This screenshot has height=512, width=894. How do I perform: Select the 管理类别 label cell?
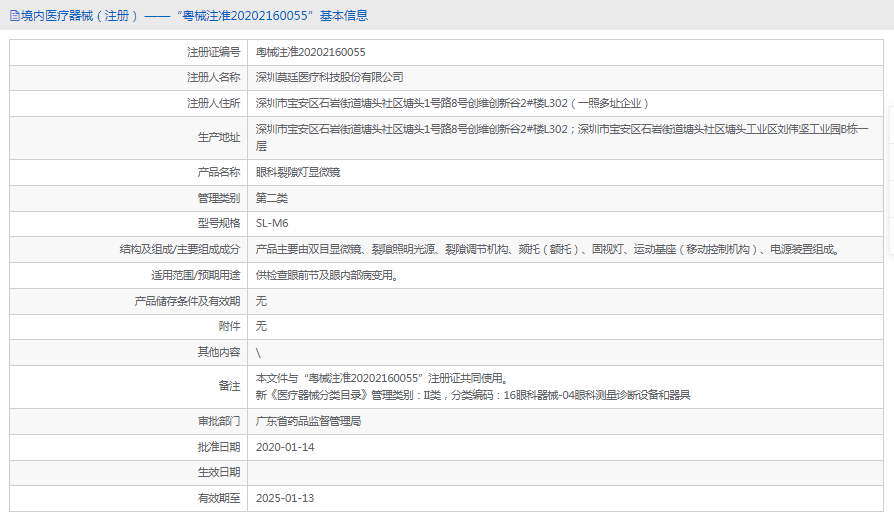[x=129, y=198]
